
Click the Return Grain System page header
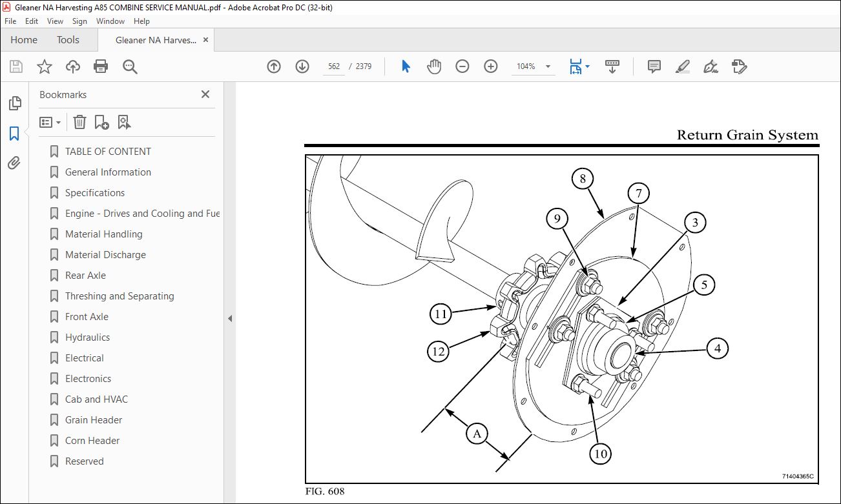coord(747,135)
